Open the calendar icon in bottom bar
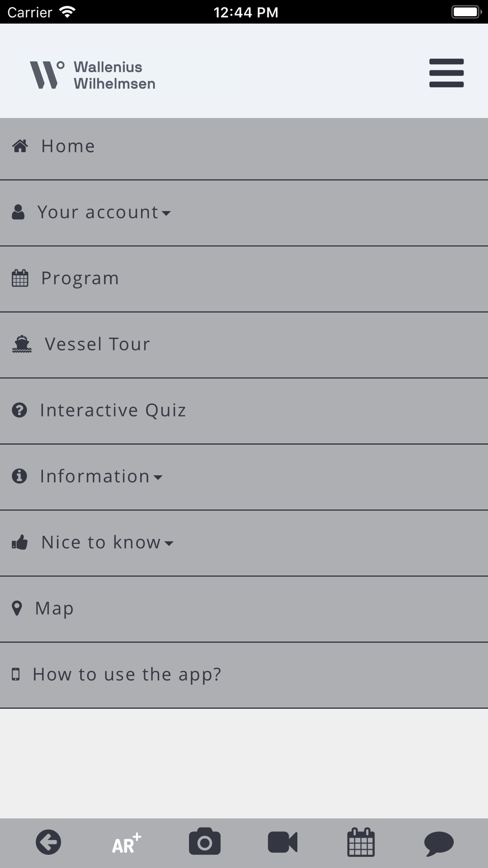 (x=361, y=842)
